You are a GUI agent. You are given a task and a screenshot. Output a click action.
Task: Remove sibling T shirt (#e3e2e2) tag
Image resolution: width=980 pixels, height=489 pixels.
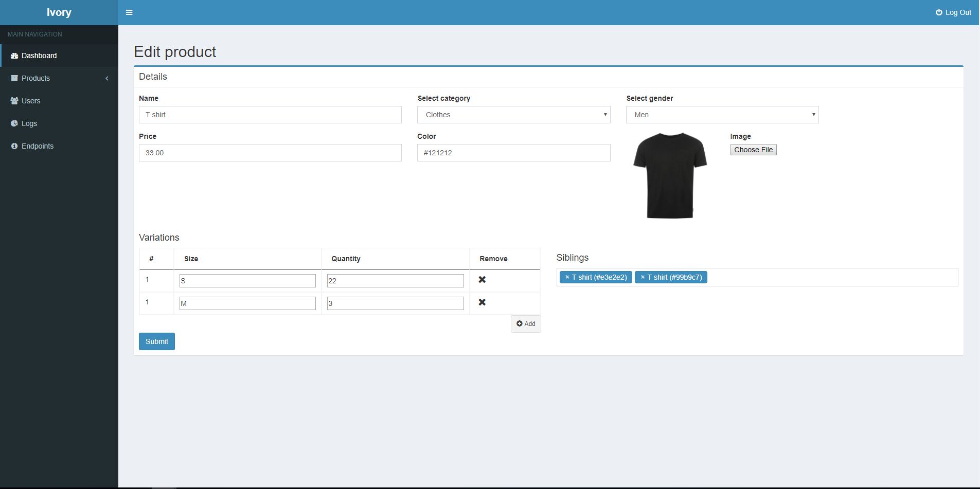tap(567, 277)
